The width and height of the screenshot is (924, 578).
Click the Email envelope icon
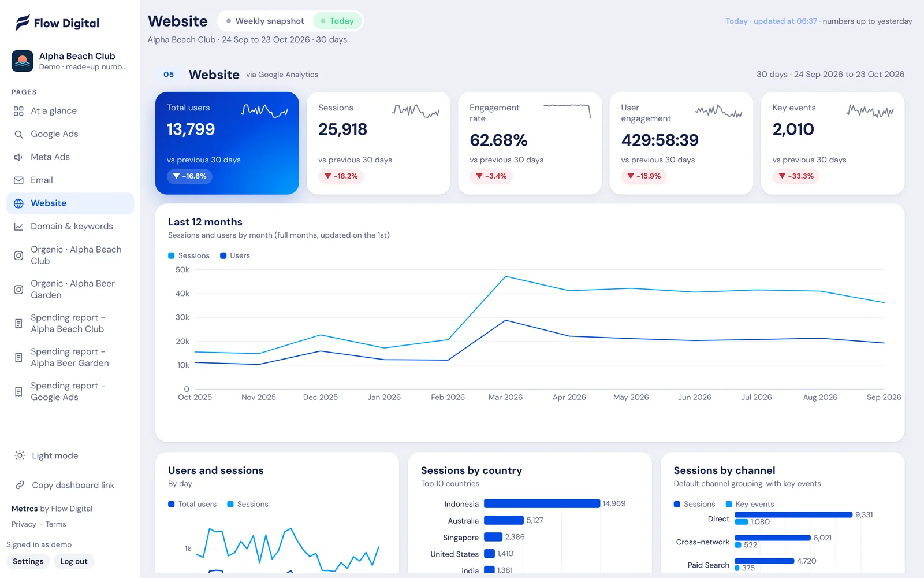[x=18, y=180]
